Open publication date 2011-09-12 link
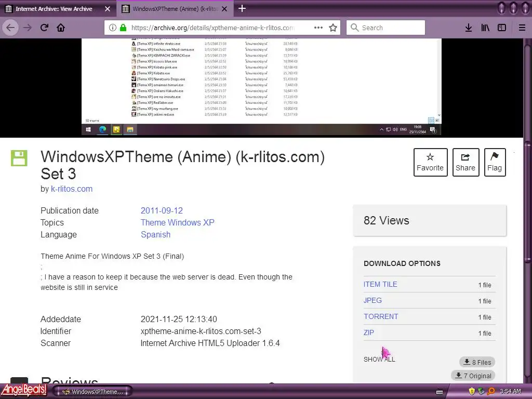This screenshot has height=399, width=532. 162,210
